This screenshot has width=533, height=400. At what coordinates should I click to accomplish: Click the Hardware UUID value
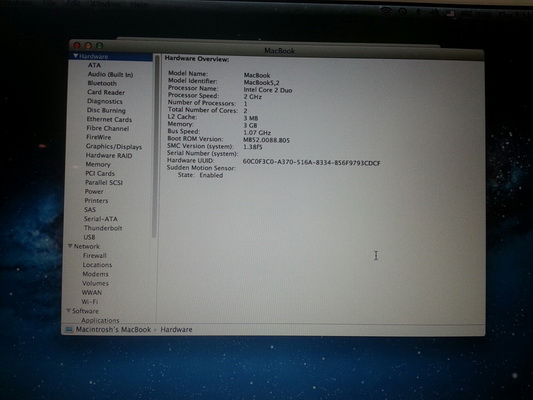point(311,163)
